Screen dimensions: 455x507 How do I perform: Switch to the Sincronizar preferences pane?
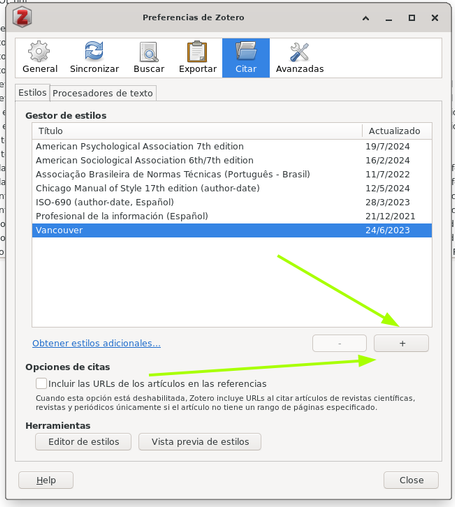click(x=94, y=58)
